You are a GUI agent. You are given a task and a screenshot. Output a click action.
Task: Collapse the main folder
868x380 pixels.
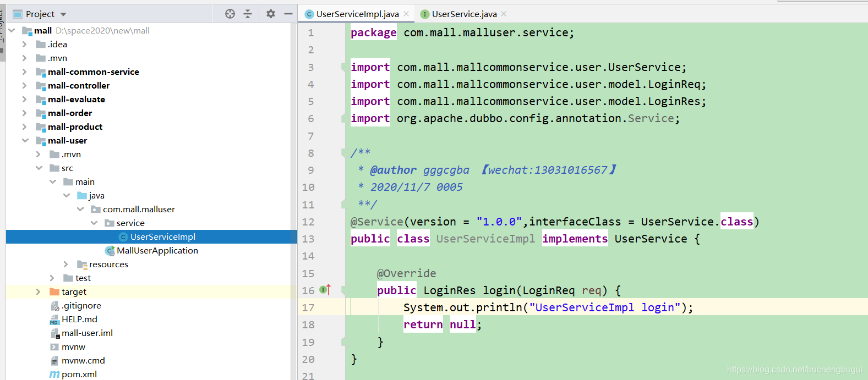[52, 181]
